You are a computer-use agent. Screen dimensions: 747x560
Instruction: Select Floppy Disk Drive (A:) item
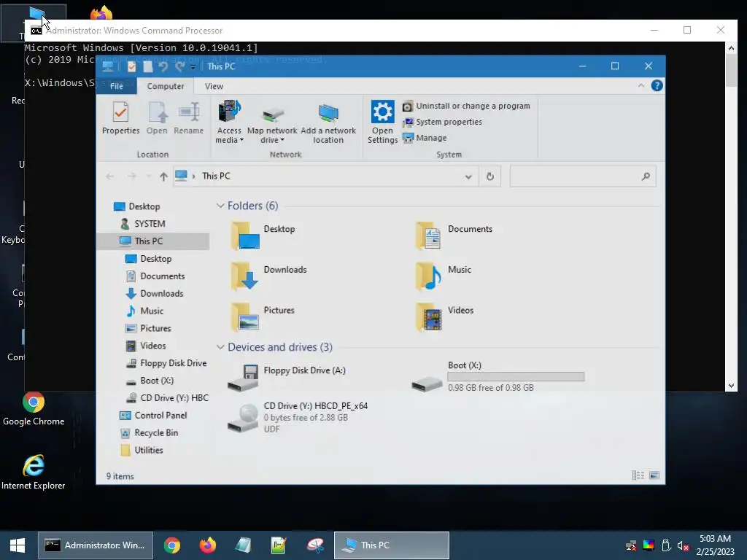coord(287,376)
